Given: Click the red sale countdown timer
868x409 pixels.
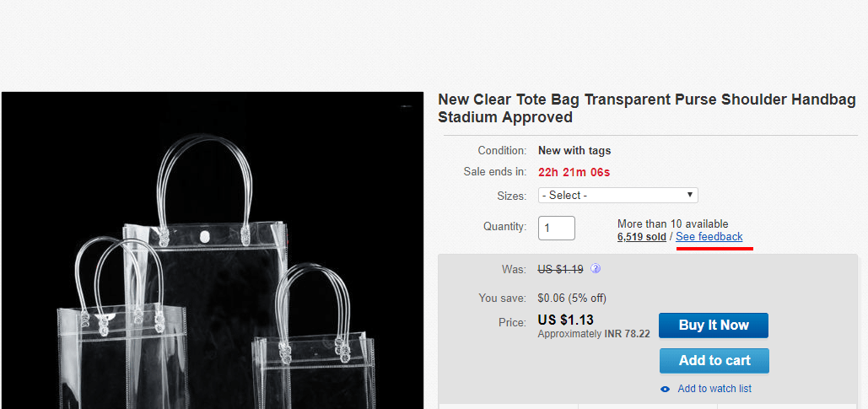Looking at the screenshot, I should click(574, 172).
